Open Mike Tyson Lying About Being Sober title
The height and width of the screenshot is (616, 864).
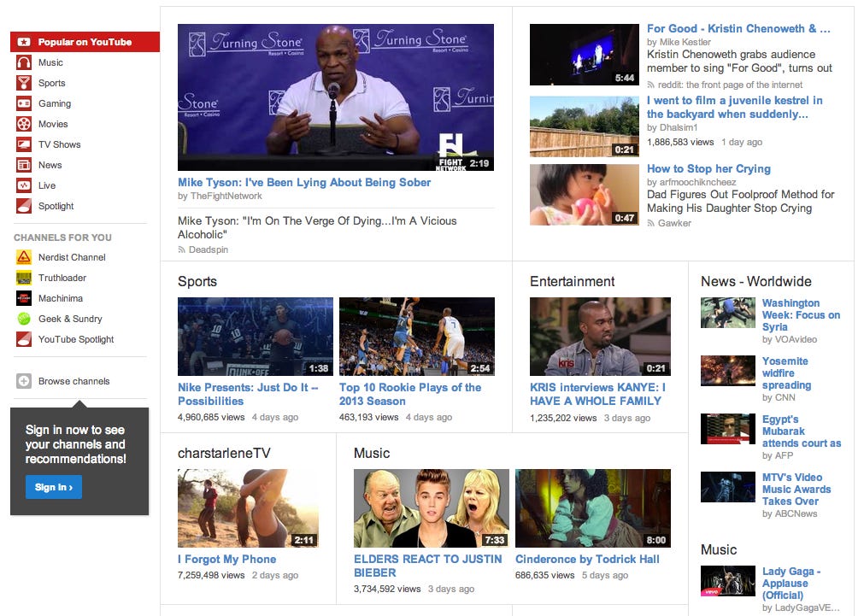[x=304, y=182]
